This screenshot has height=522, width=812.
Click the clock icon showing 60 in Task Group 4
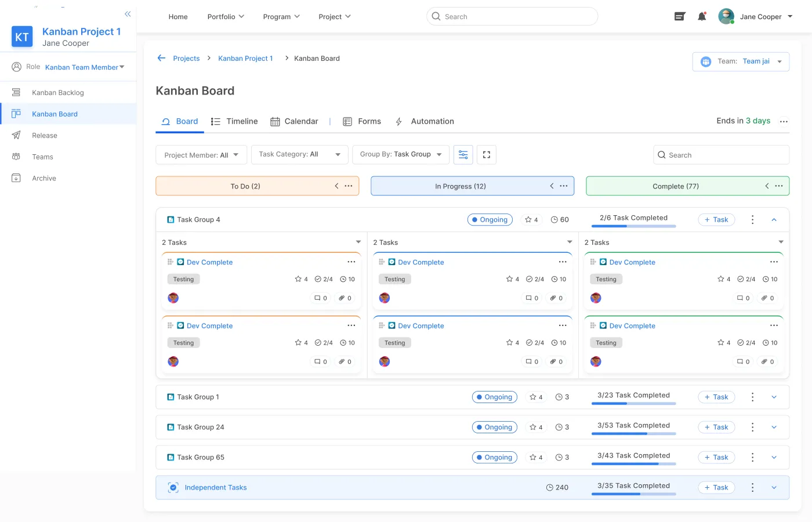pos(554,220)
